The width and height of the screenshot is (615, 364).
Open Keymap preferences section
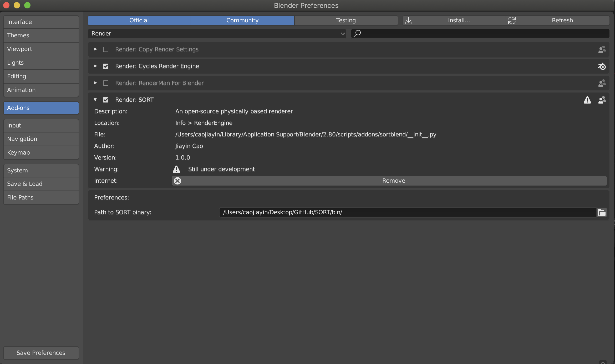41,153
